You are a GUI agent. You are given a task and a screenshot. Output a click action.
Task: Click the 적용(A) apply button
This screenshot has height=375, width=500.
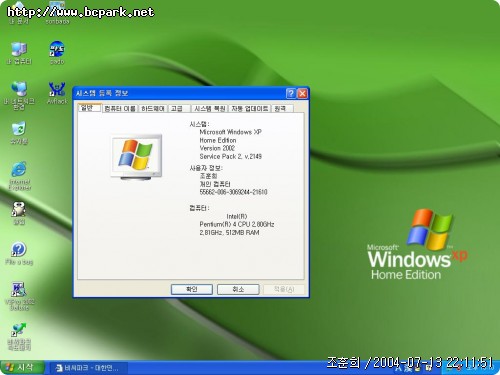pos(284,289)
